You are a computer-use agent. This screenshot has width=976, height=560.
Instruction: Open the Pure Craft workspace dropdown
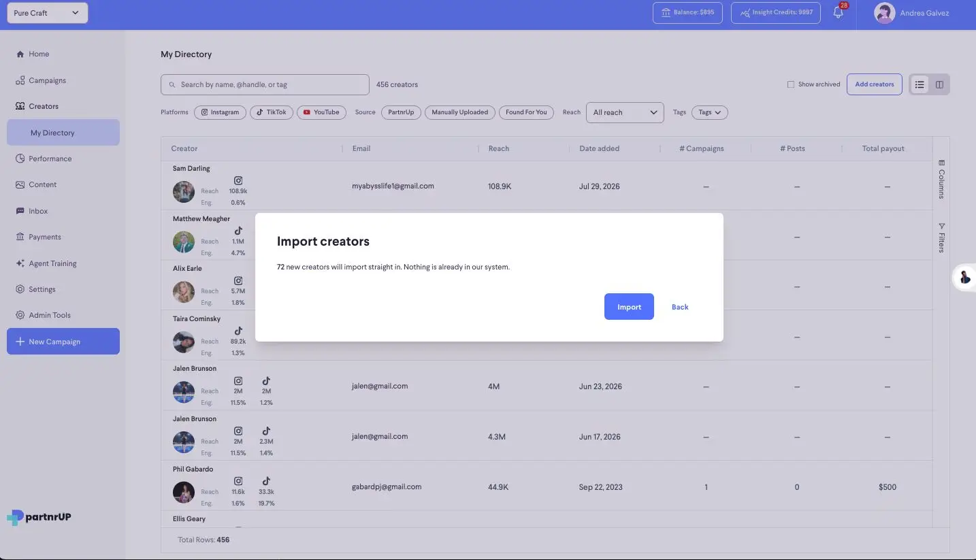point(48,13)
